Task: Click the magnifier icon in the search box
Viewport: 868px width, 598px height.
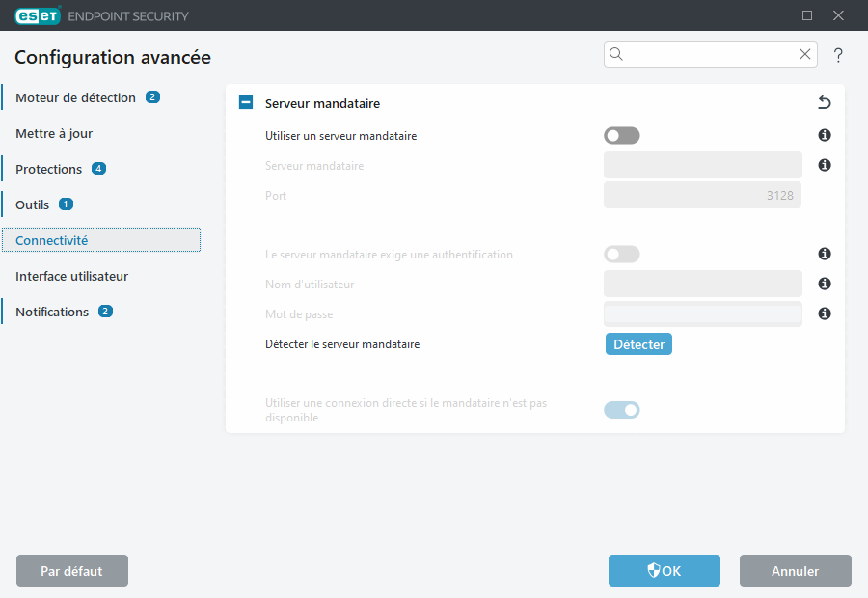Action: tap(616, 54)
